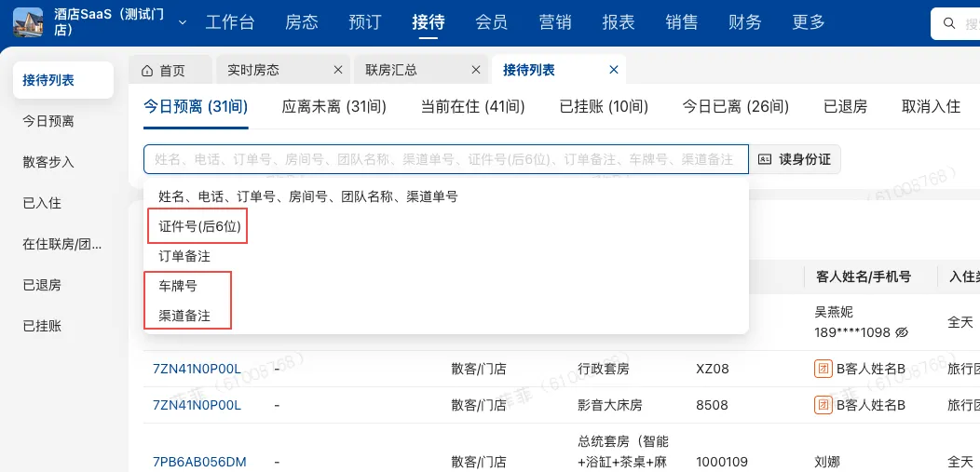The image size is (980, 472).
Task: Open the 工作台 menu
Action: [x=230, y=22]
